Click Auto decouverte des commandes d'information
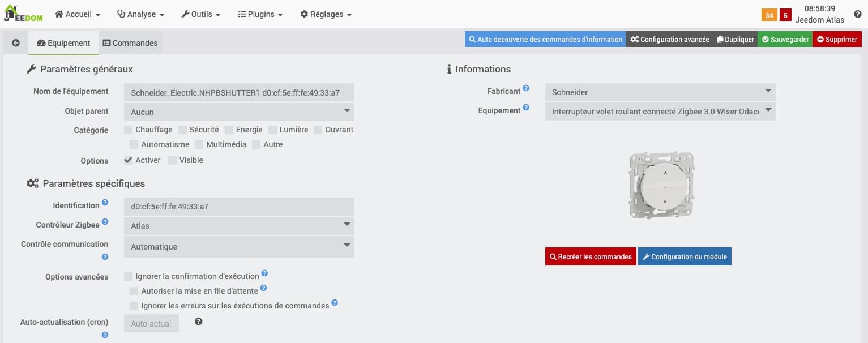Screen dimensions: 868x343 [x=545, y=39]
